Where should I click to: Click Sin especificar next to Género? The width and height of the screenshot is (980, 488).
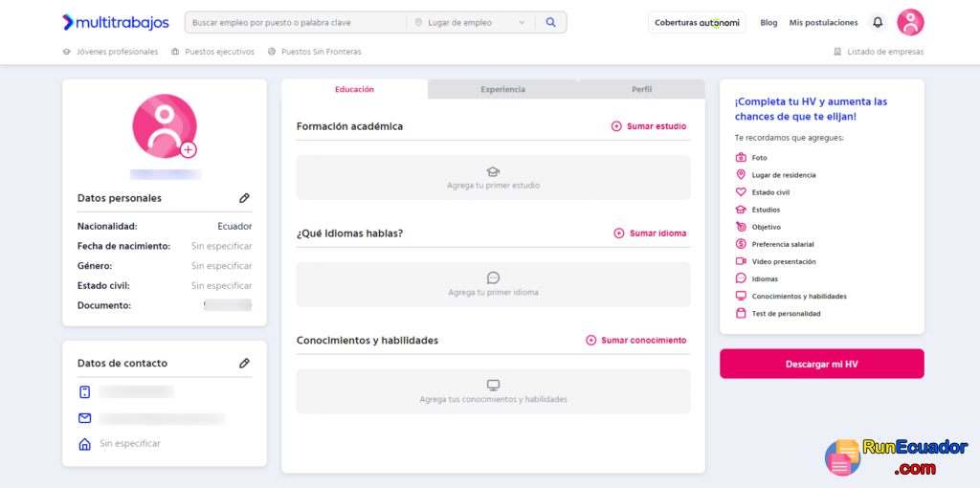pyautogui.click(x=221, y=266)
